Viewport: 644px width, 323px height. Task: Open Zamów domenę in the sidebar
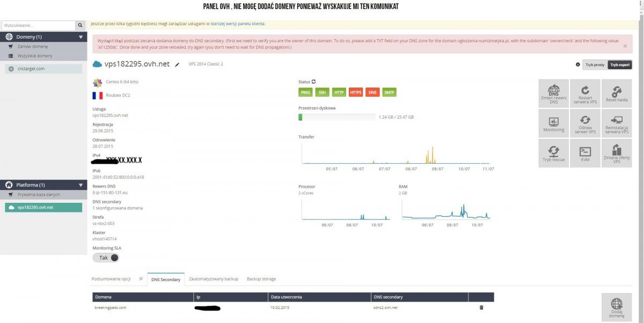[x=33, y=47]
